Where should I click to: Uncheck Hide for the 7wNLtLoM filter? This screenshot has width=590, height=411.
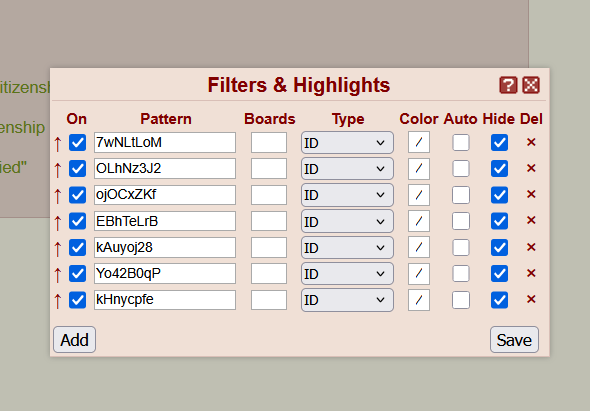(499, 143)
